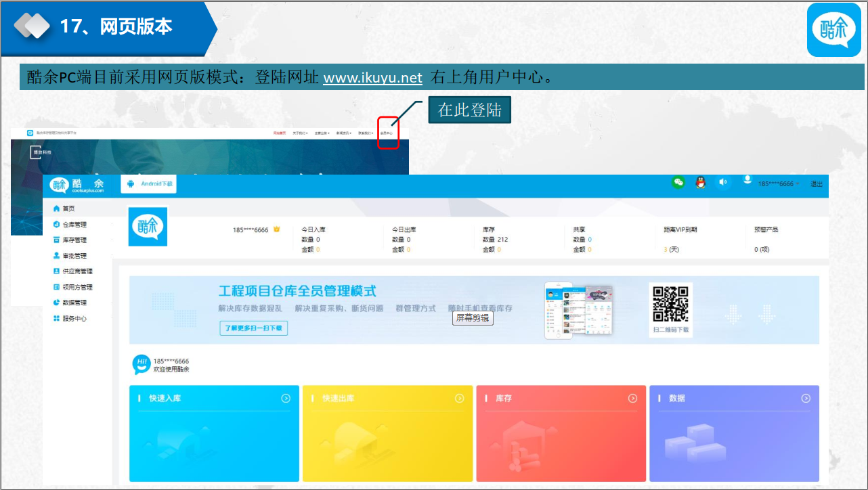
Task: Click 网站首页 in the website nav
Action: tap(280, 133)
